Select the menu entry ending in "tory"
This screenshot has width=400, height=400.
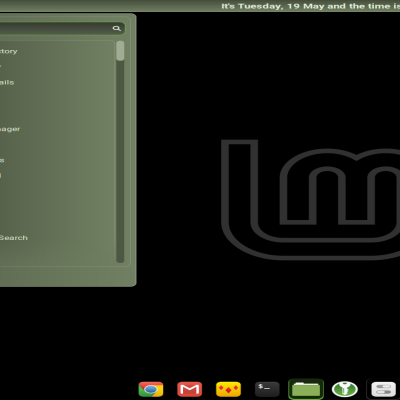click(8, 51)
